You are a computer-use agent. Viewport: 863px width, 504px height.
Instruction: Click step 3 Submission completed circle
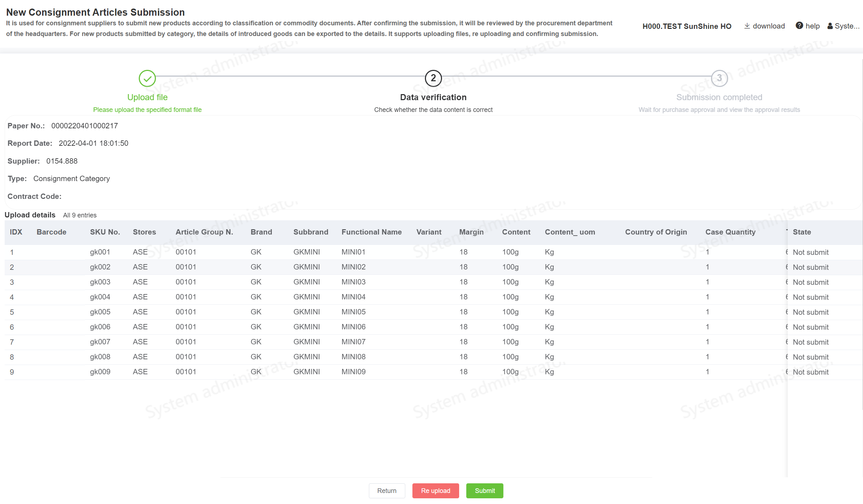click(x=719, y=78)
